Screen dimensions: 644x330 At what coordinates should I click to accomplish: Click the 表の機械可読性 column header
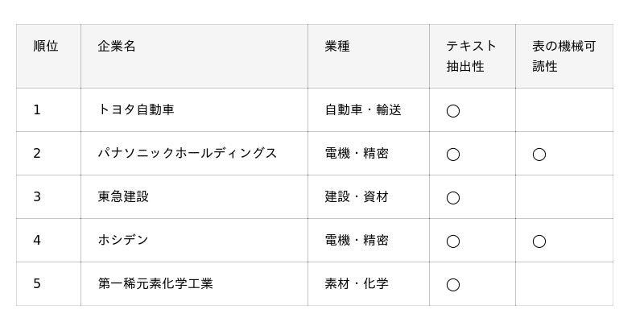(x=563, y=56)
